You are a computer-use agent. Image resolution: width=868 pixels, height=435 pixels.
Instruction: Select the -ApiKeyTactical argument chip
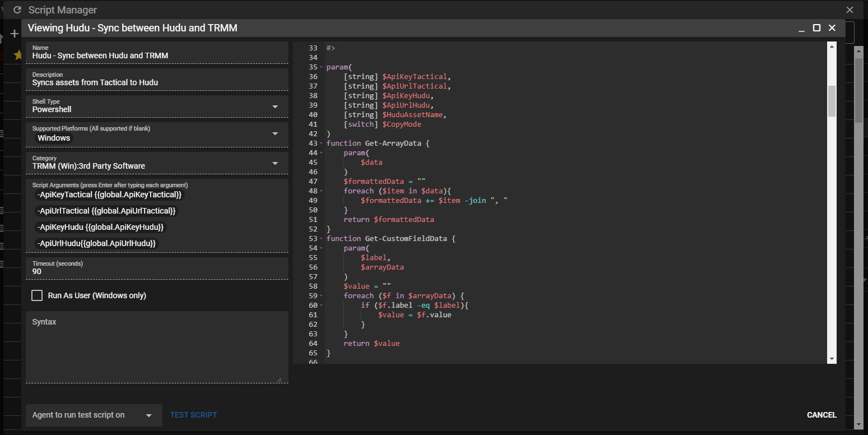(109, 195)
